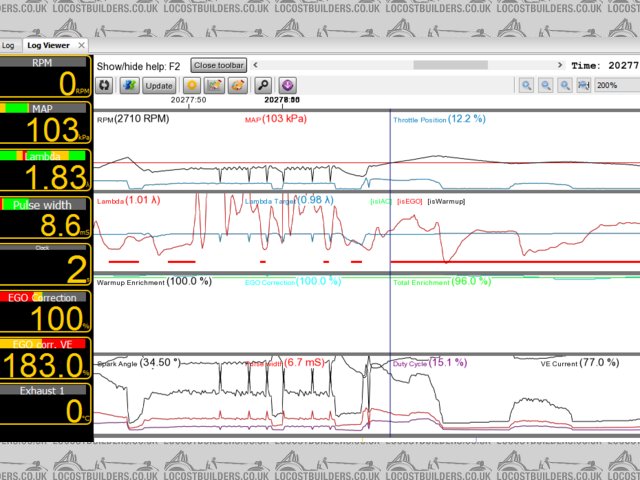Screen dimensions: 640x480
Task: Click the zoom out magnifier icon
Action: click(x=546, y=86)
